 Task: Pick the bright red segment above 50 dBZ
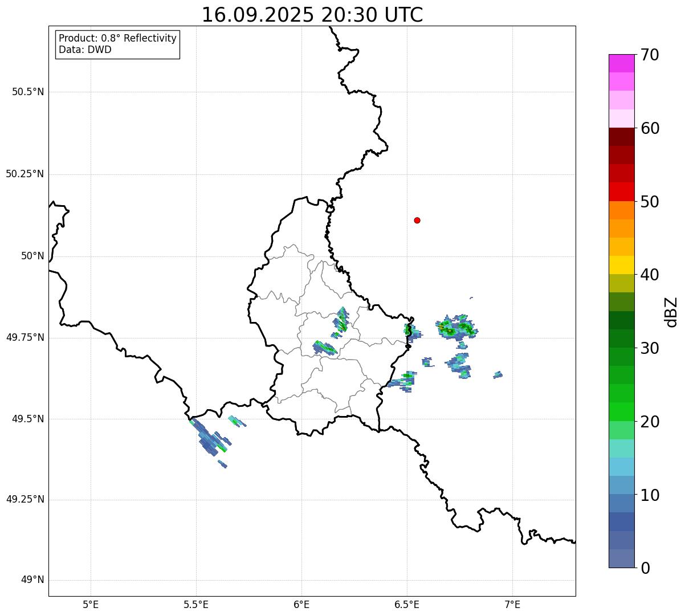(621, 191)
